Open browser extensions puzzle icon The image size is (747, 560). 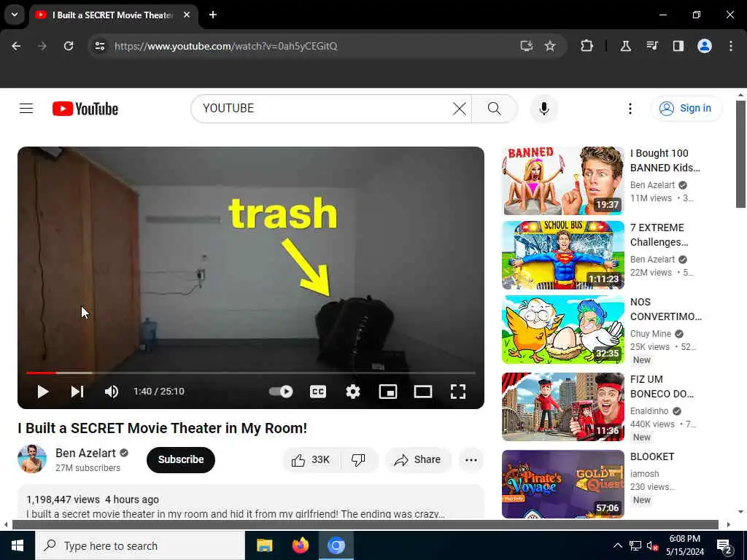(587, 46)
